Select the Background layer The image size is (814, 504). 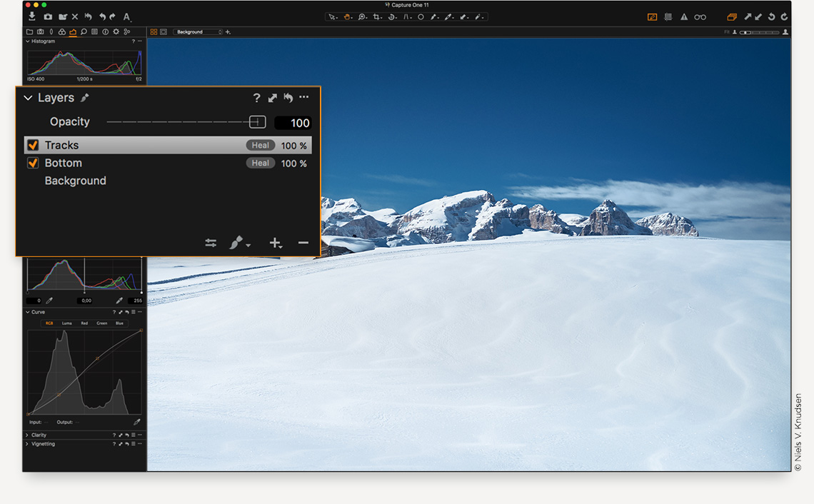coord(75,181)
